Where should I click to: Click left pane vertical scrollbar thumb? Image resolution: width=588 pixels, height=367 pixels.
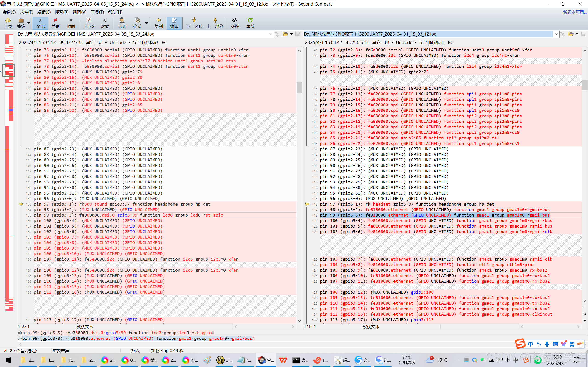click(x=299, y=87)
